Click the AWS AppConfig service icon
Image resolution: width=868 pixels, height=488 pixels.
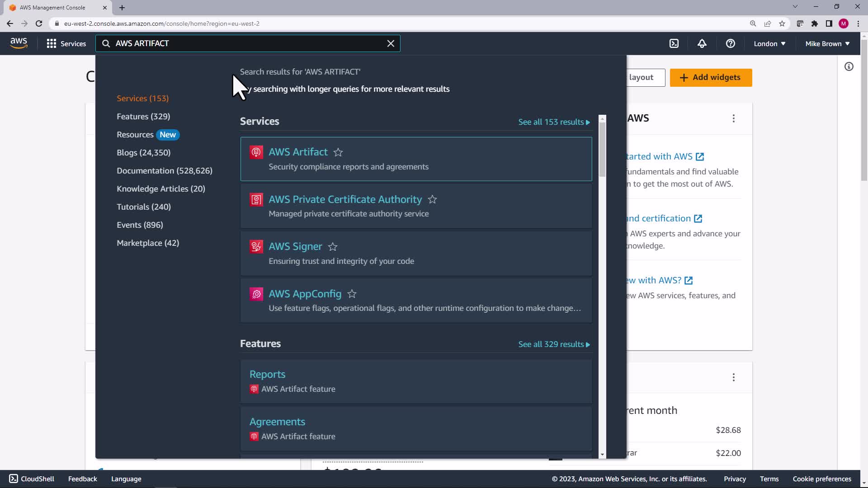256,294
